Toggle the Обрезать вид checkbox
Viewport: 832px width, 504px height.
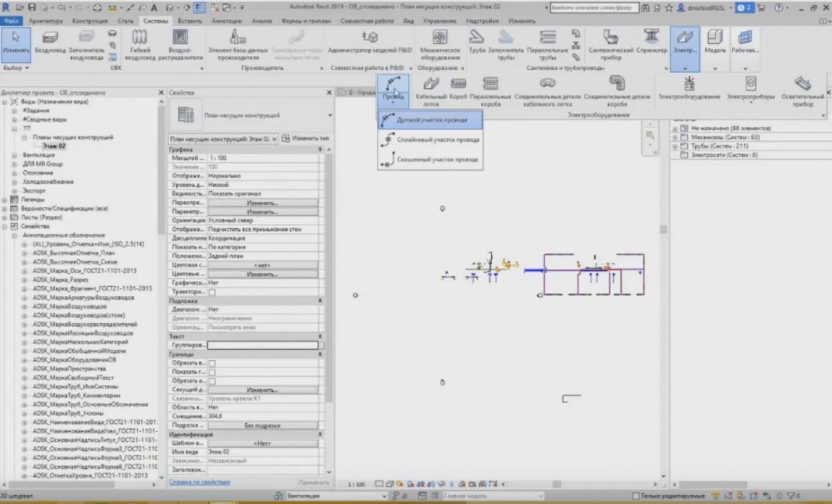pyautogui.click(x=212, y=362)
